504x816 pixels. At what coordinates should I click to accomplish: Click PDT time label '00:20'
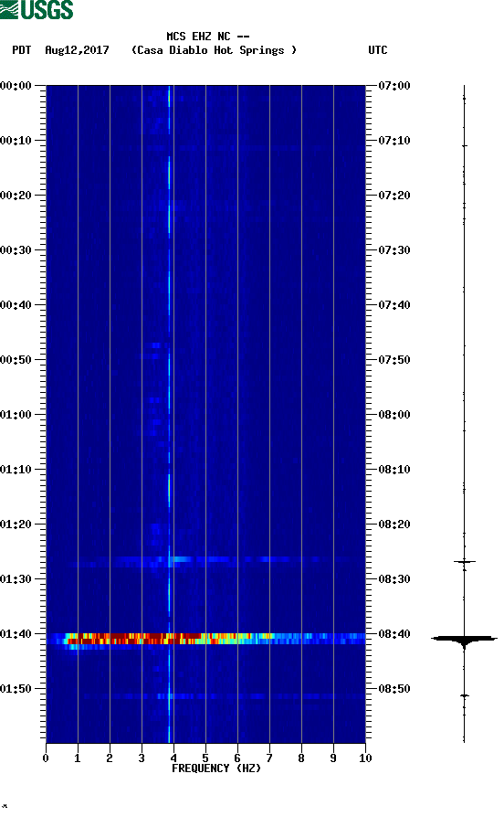coord(16,196)
